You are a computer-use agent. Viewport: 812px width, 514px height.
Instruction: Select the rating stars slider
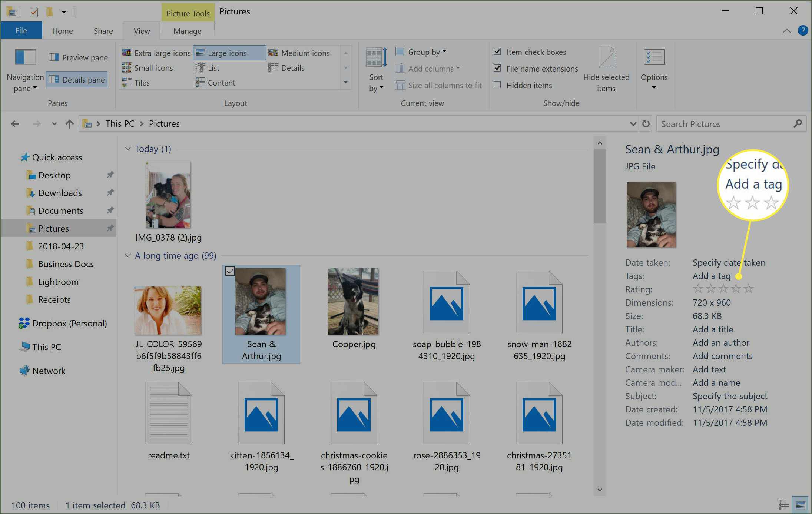[722, 289]
